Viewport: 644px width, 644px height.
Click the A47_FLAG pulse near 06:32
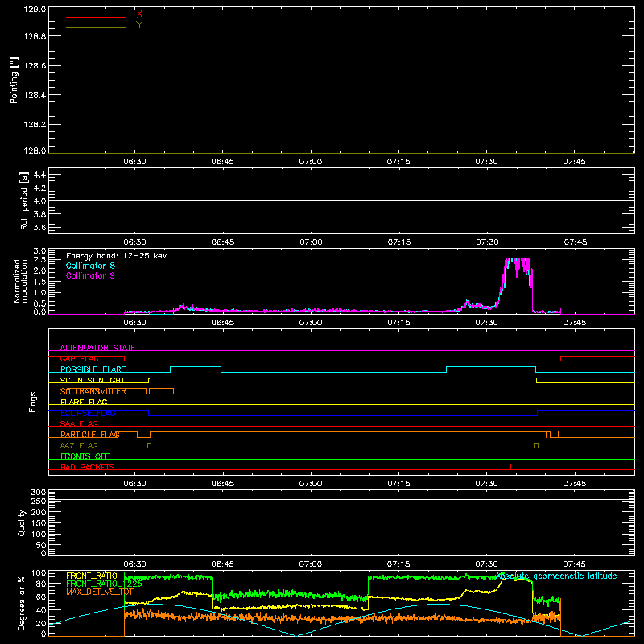point(149,445)
